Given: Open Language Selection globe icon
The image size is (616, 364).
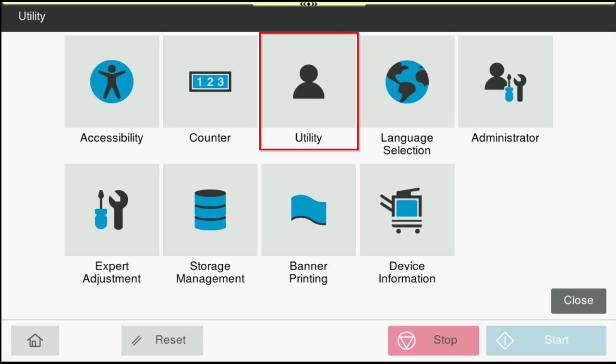Looking at the screenshot, I should [x=407, y=82].
